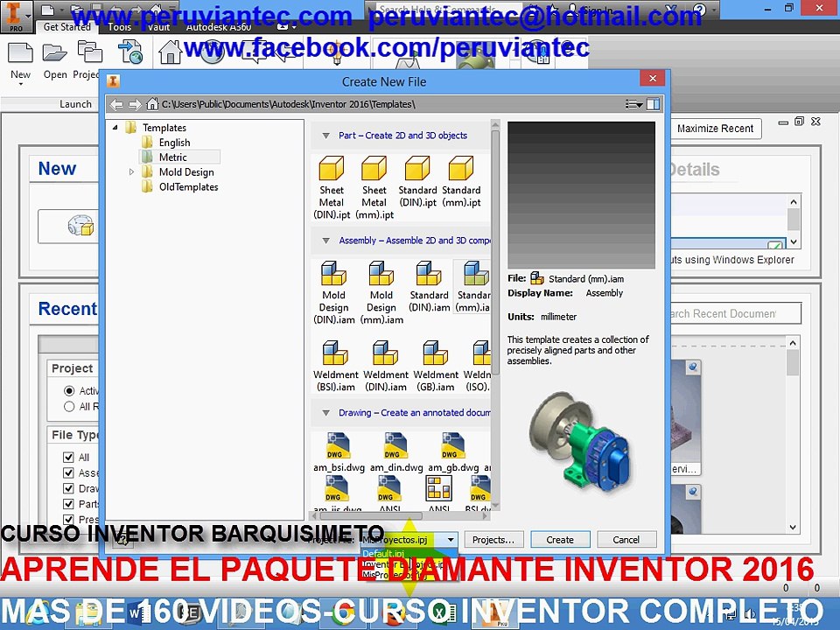Click the Open file icon in ribbon
This screenshot has width=840, height=630.
point(55,53)
